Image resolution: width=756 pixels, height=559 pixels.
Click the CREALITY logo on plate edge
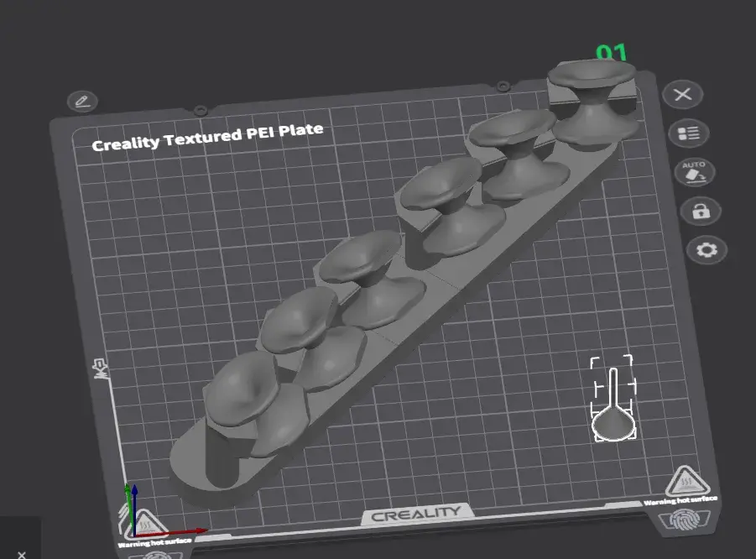416,514
